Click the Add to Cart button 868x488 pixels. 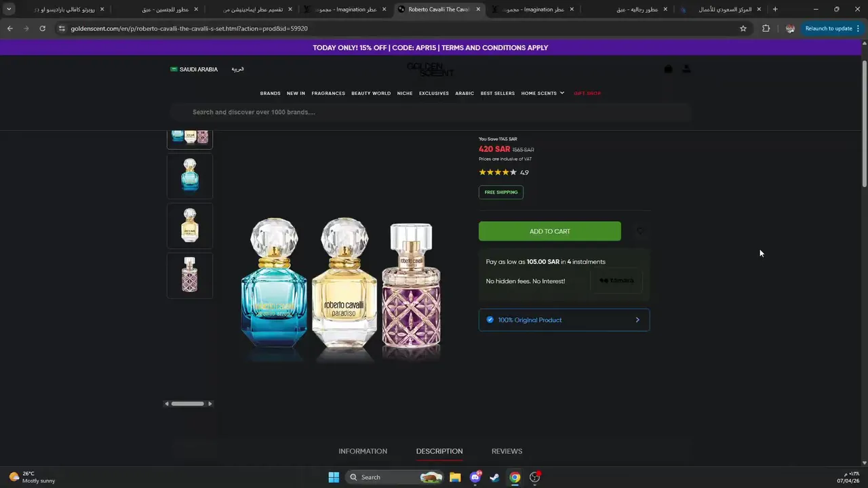pos(550,231)
